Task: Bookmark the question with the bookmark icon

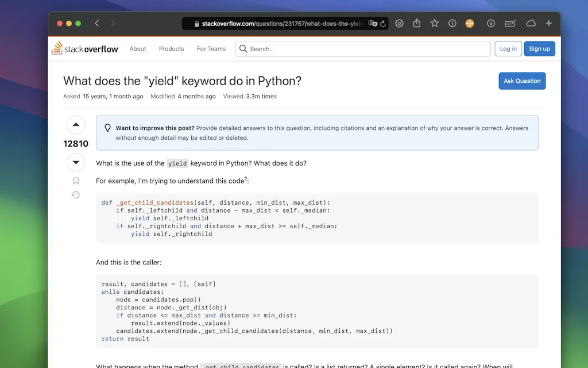Action: [76, 181]
